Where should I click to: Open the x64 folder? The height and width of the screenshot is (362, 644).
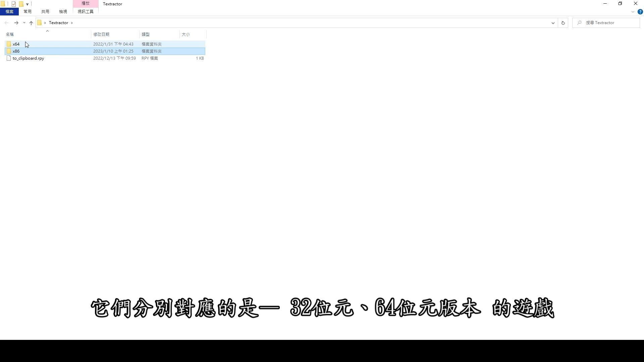(16, 44)
